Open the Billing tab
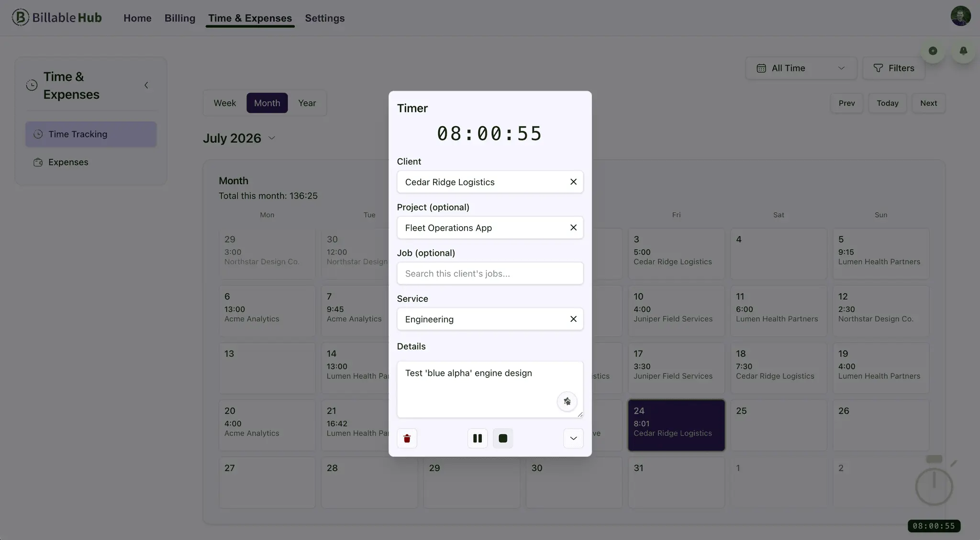This screenshot has width=980, height=540. (180, 18)
